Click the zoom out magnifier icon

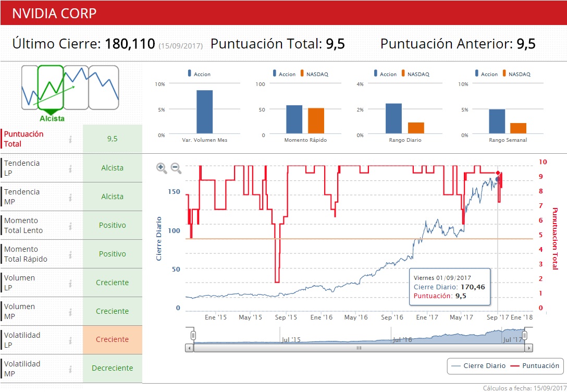click(176, 168)
